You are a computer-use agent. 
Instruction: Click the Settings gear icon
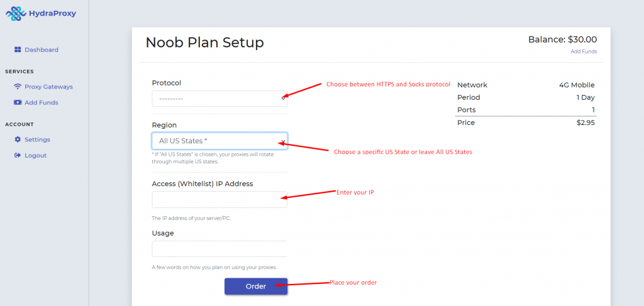[18, 139]
